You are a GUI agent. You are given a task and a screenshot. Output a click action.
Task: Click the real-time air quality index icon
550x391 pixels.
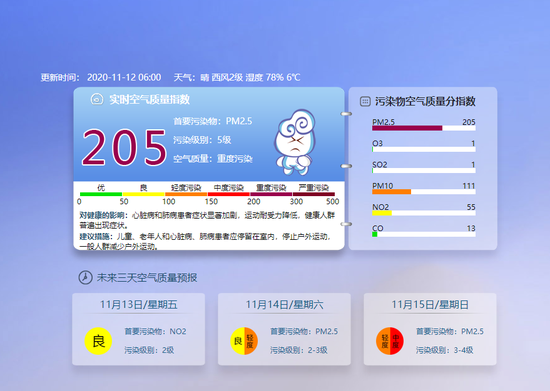coord(97,99)
